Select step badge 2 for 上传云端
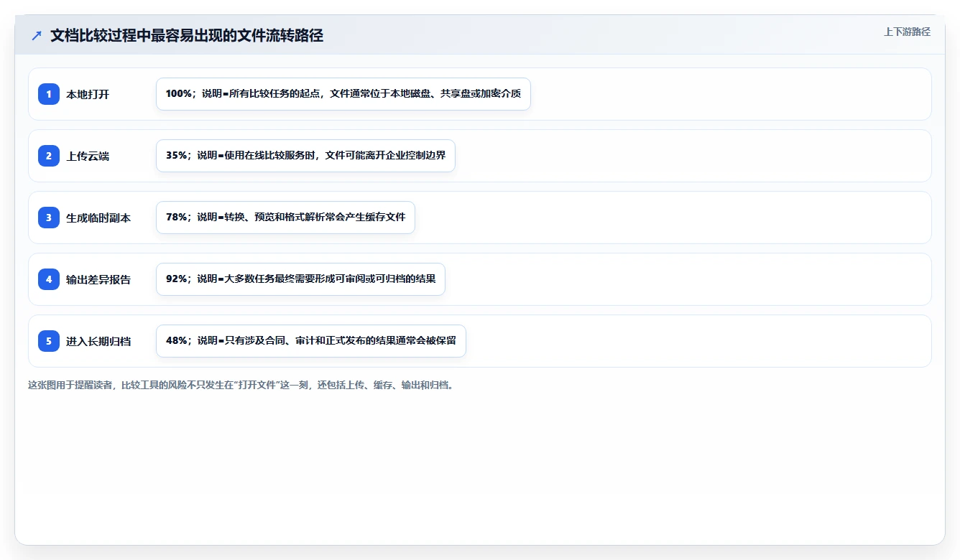The image size is (960, 560). (49, 156)
